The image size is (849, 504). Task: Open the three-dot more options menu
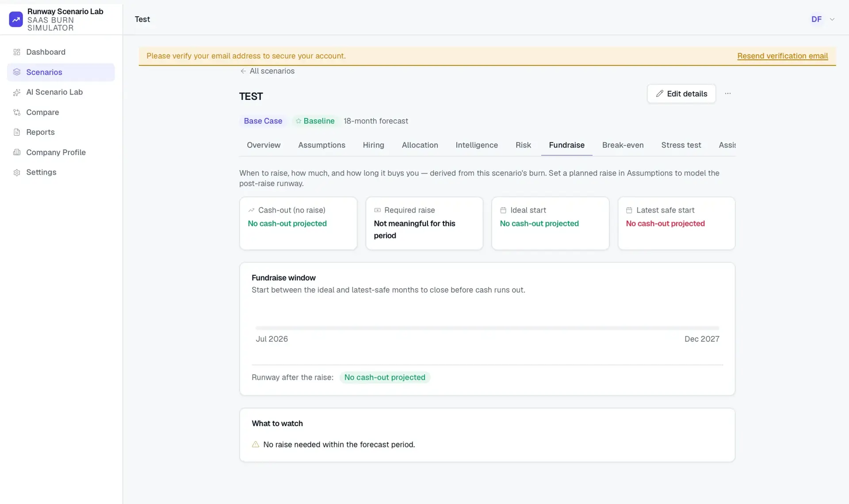click(728, 94)
